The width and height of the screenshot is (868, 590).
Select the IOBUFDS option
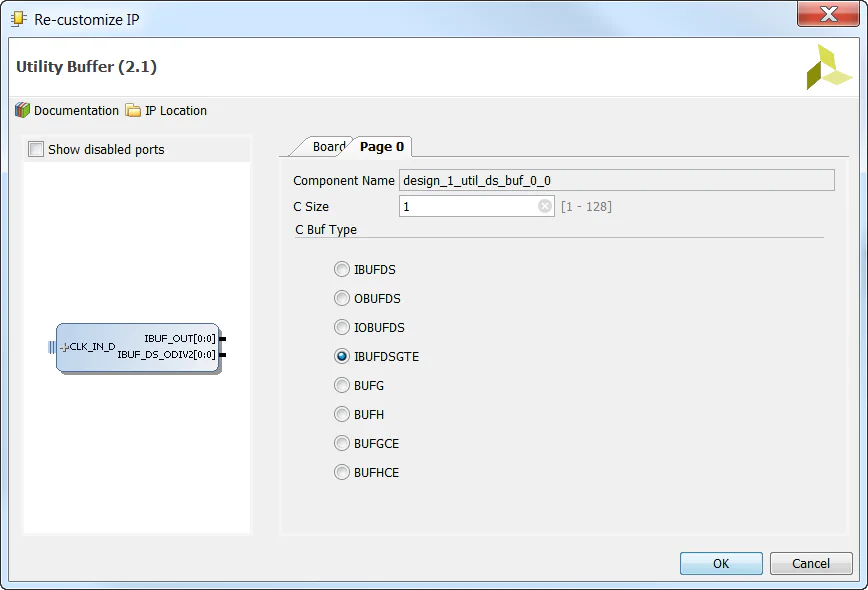341,327
